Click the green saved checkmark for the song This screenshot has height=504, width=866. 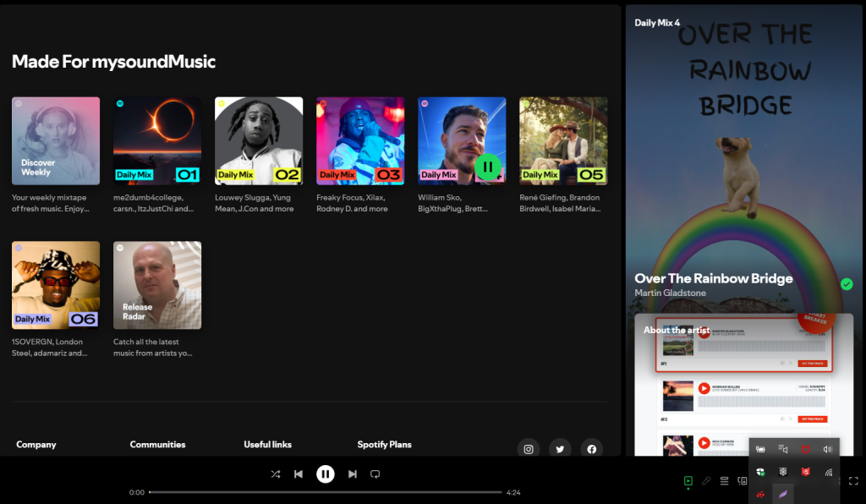[x=846, y=284]
